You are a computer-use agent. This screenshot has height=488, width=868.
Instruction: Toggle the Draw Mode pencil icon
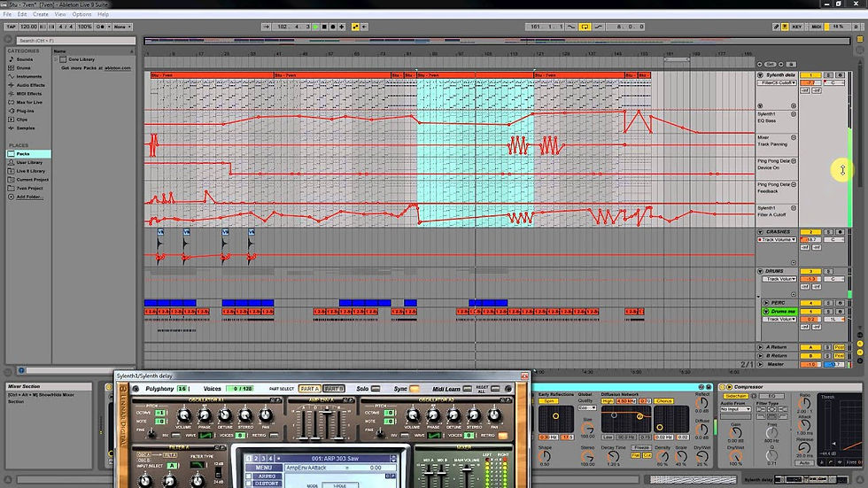tap(776, 27)
